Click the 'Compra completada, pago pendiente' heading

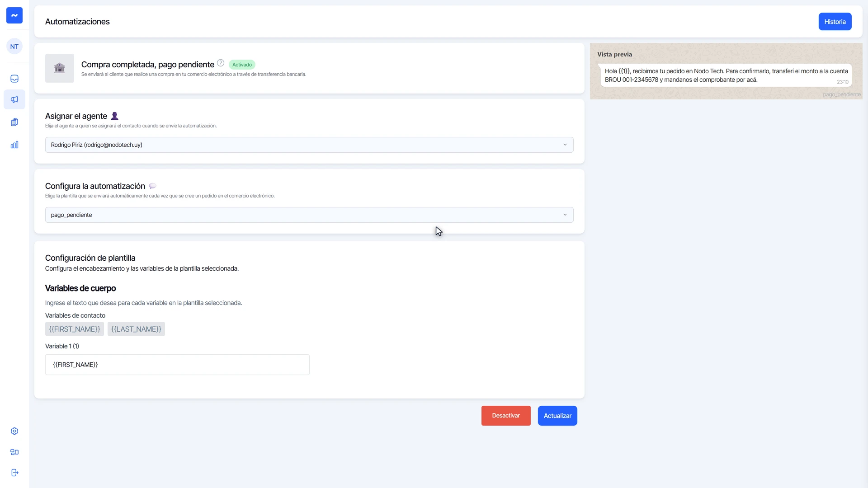click(148, 65)
